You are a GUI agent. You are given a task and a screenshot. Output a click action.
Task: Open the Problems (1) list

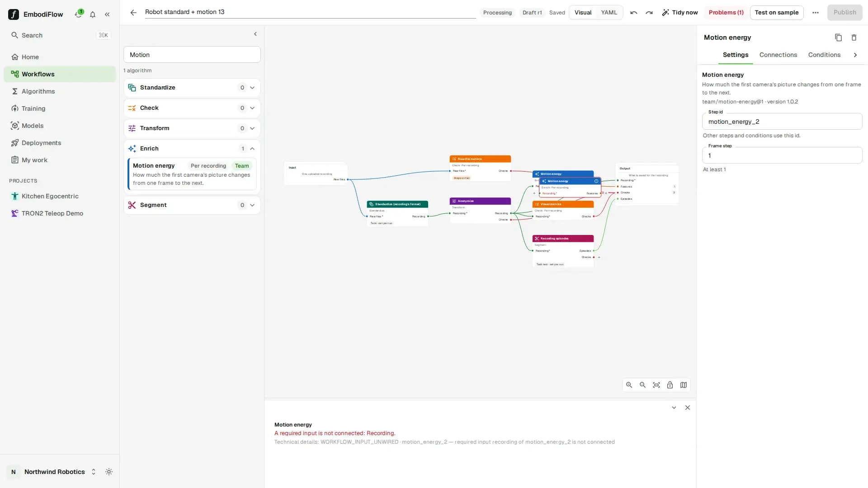tap(726, 13)
